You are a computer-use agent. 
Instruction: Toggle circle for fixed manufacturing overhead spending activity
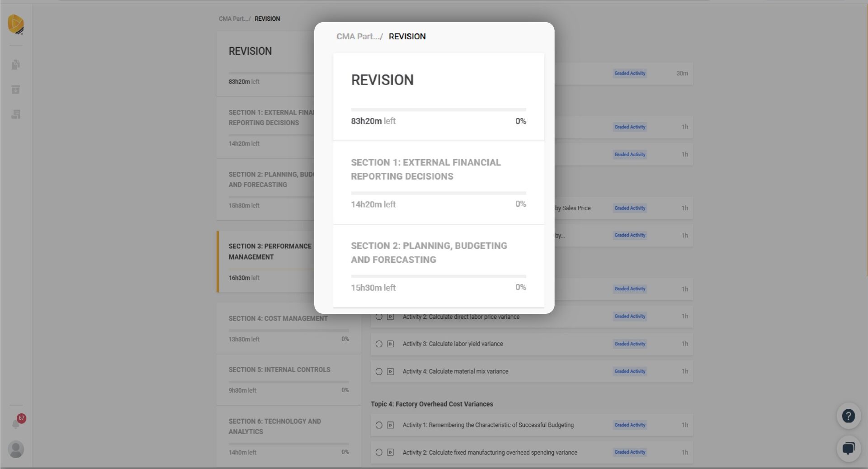point(379,452)
